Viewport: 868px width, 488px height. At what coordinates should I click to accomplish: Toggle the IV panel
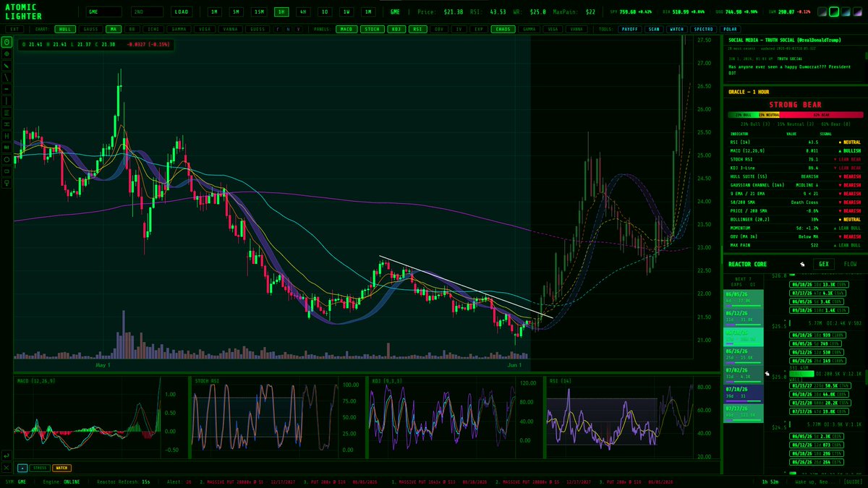[x=459, y=29]
